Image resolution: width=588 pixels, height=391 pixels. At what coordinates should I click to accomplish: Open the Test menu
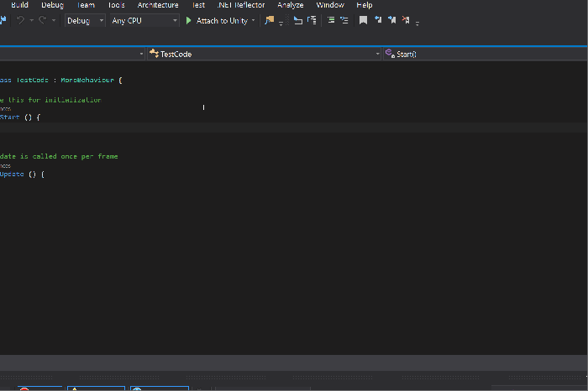(198, 5)
